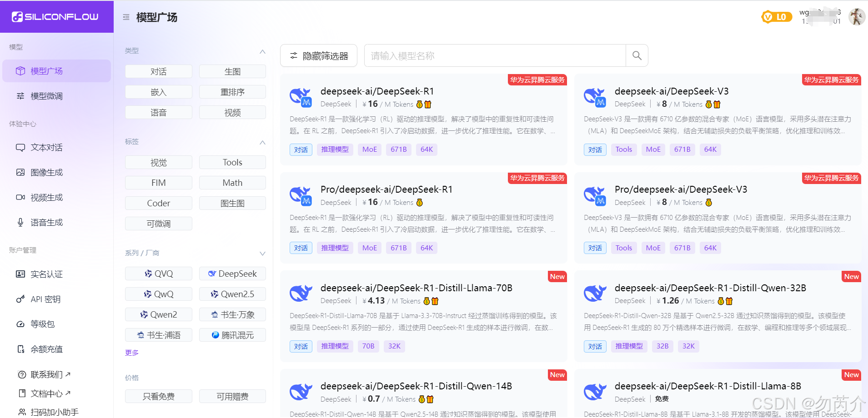868x418 pixels.
Task: Toggle the 系列 / 厂商 section chevron
Action: click(262, 254)
